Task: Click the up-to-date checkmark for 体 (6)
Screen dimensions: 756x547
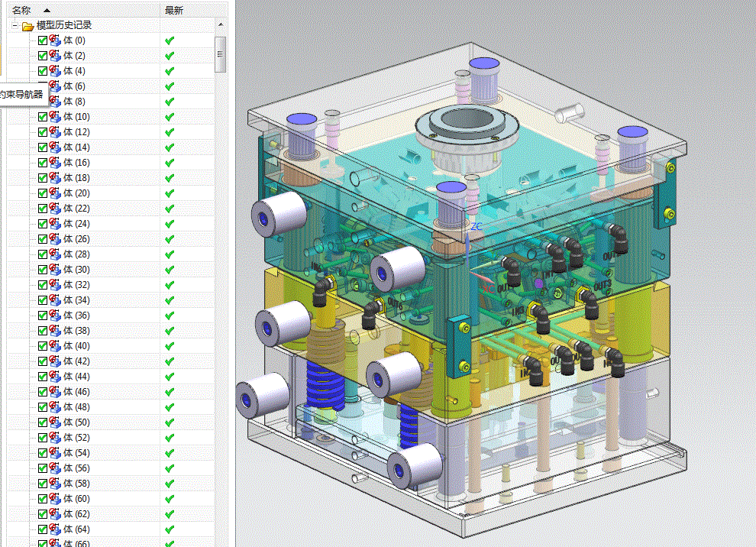Action: 170,87
